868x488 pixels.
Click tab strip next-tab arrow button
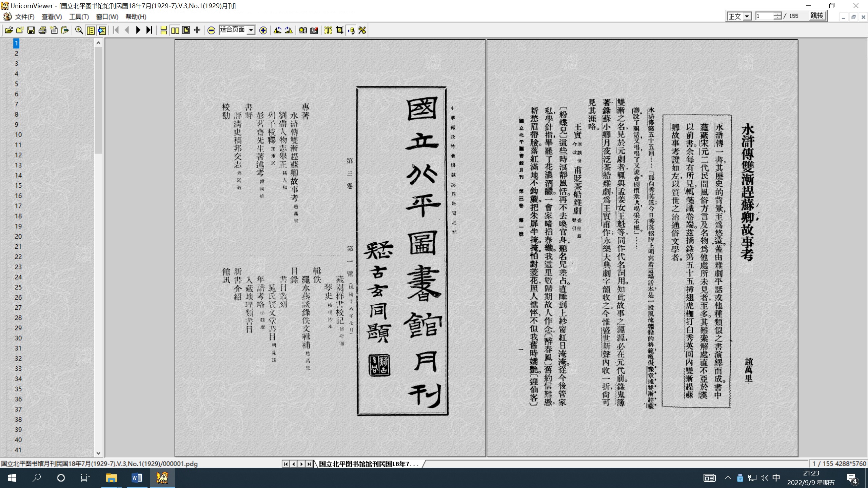click(301, 464)
